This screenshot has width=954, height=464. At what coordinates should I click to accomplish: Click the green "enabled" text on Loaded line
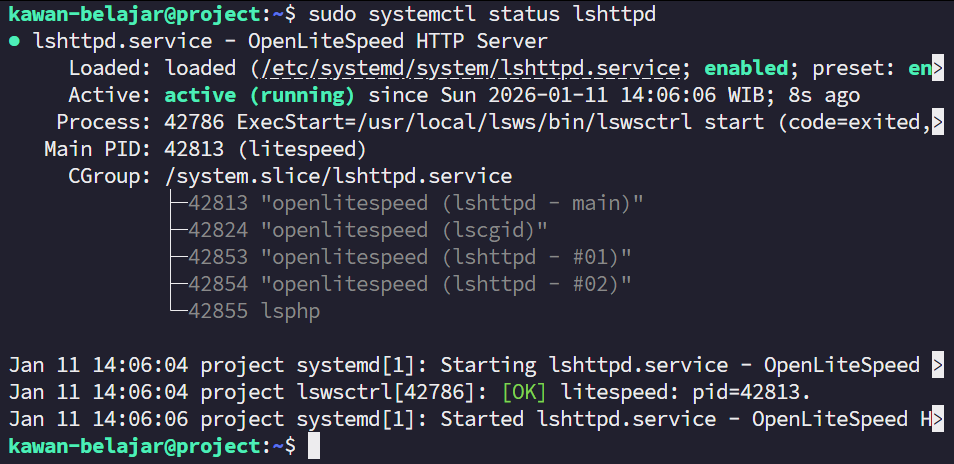point(747,69)
